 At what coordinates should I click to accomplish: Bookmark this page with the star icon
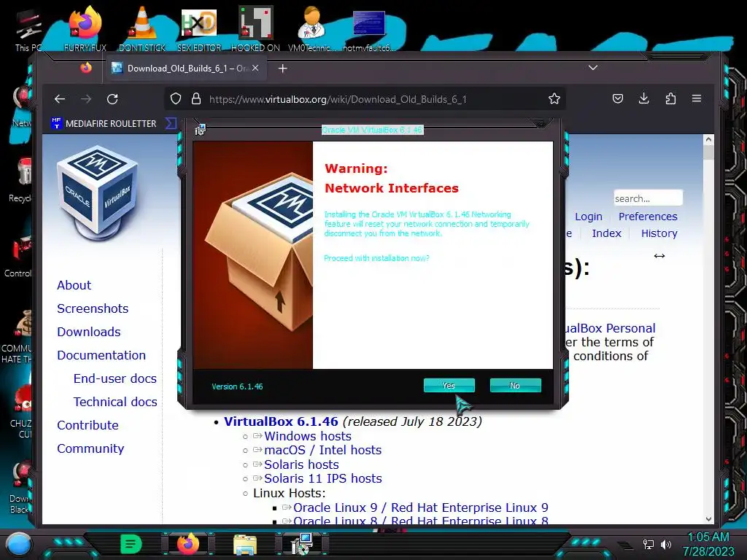[x=554, y=99]
